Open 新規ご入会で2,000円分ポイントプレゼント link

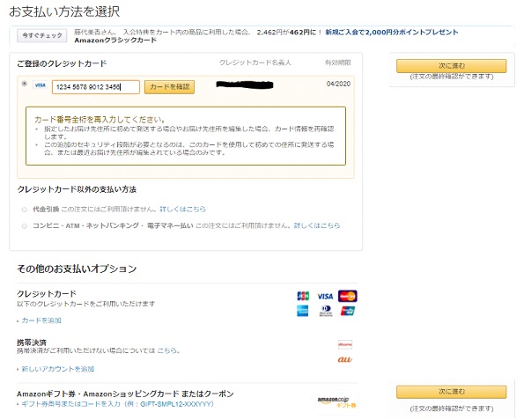click(392, 32)
